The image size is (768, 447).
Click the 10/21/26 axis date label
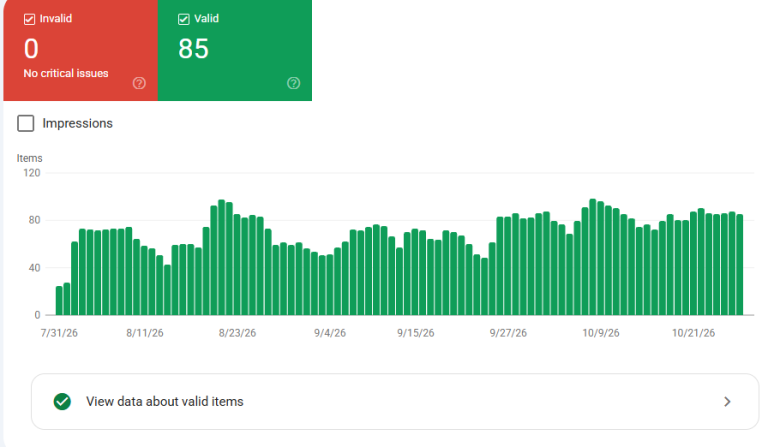tap(694, 333)
